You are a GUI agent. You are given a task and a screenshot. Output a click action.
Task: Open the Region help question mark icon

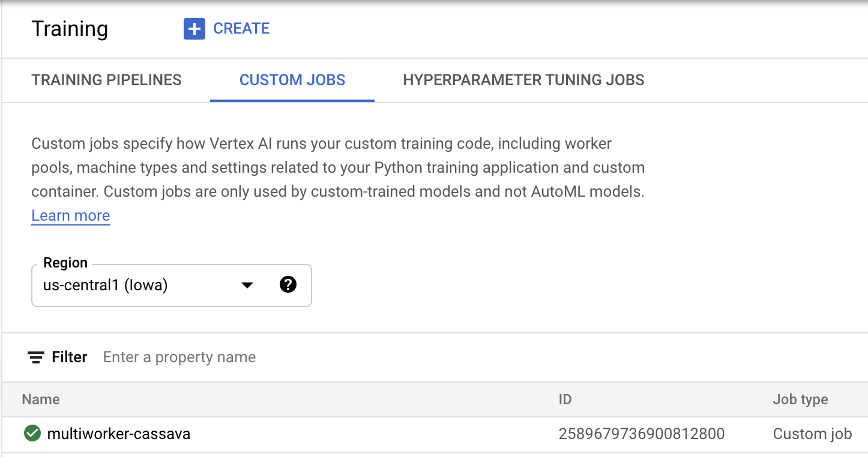[288, 285]
